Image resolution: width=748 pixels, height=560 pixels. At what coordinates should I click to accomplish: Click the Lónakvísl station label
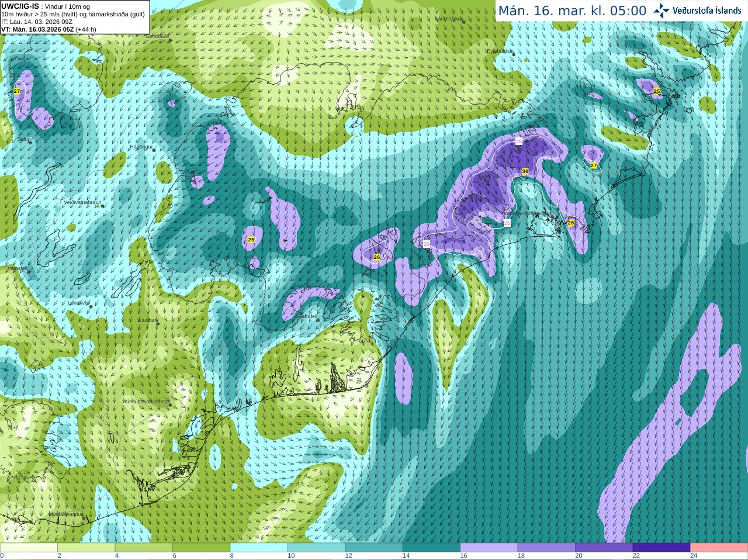pyautogui.click(x=79, y=303)
